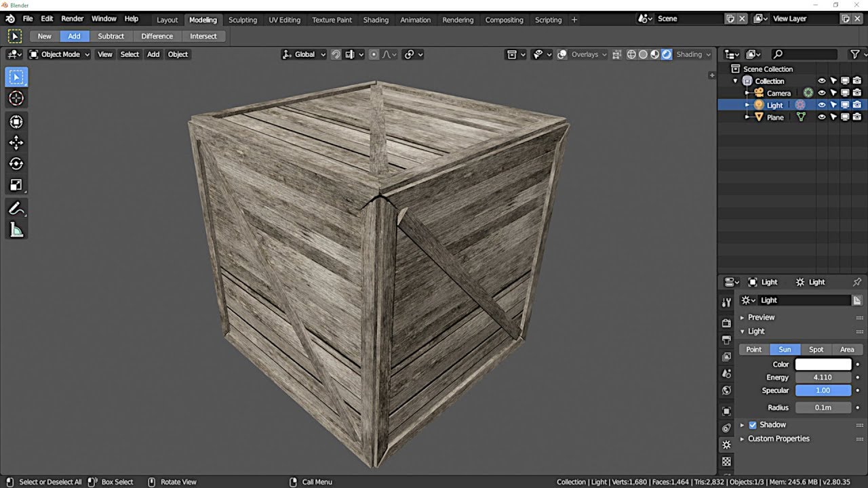Open the outliner filter funnel
This screenshot has width=868, height=488.
(x=855, y=54)
